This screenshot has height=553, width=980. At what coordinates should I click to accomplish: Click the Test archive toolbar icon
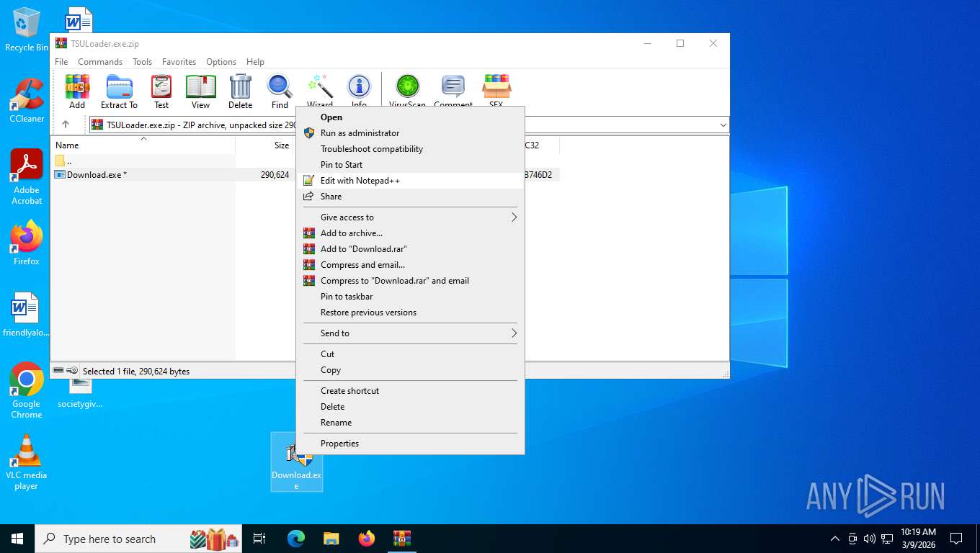click(161, 91)
